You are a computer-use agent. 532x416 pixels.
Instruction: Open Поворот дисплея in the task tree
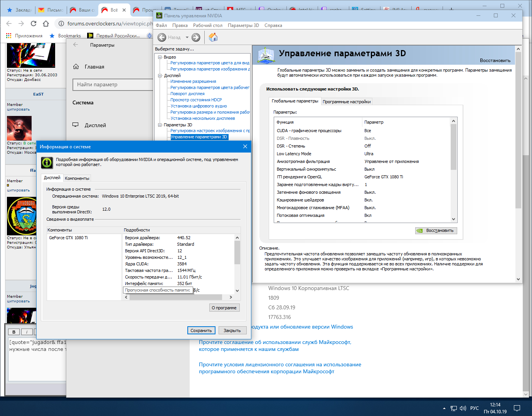click(187, 94)
